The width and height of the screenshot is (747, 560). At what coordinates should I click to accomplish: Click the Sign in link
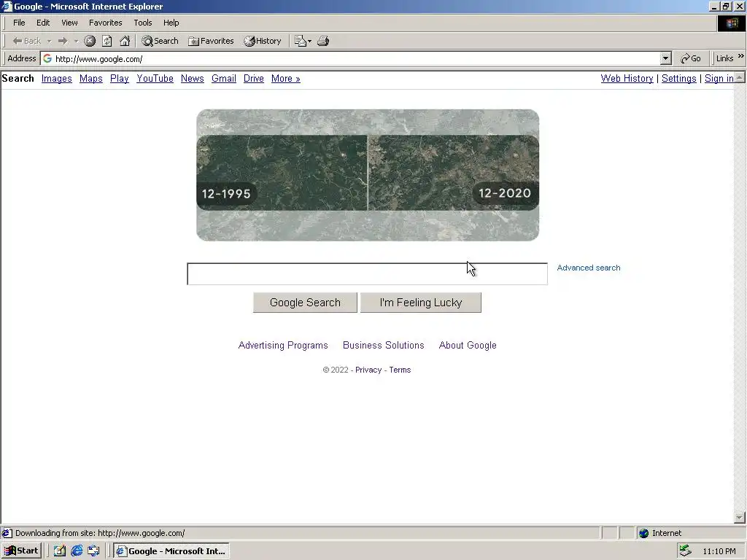pos(719,79)
